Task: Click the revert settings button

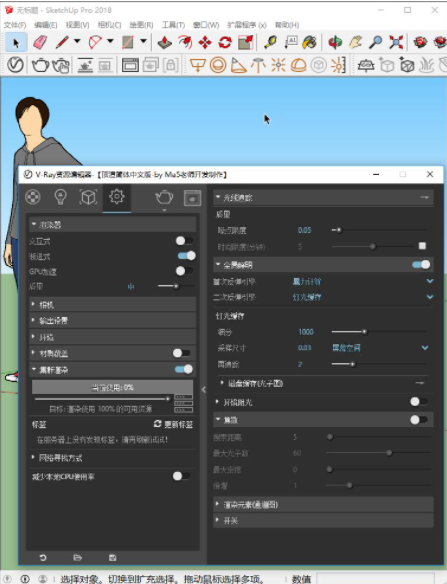Action: (x=43, y=558)
